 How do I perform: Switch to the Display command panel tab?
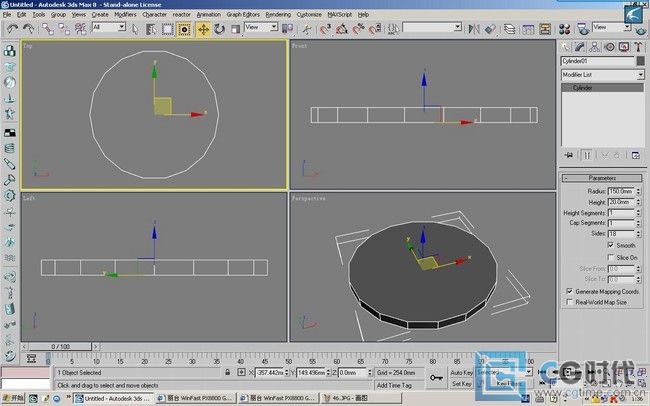(x=623, y=47)
